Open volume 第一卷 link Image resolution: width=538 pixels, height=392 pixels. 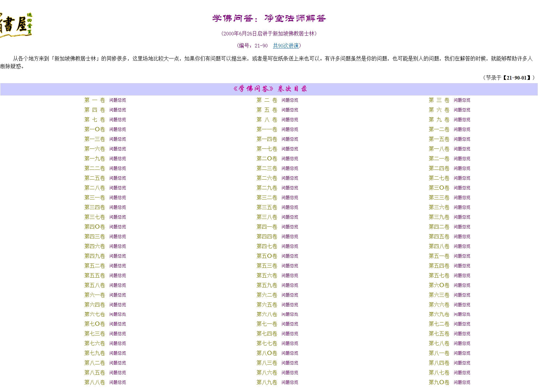coord(95,100)
